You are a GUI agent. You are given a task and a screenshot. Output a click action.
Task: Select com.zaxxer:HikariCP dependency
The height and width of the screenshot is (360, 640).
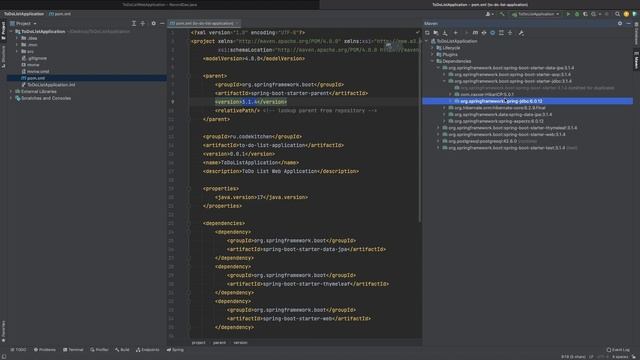click(x=484, y=94)
